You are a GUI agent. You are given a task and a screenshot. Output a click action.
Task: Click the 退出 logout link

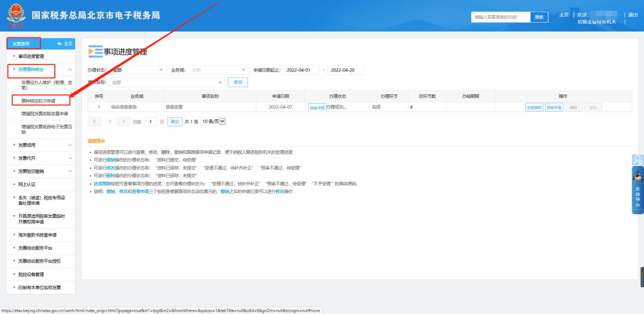[633, 15]
